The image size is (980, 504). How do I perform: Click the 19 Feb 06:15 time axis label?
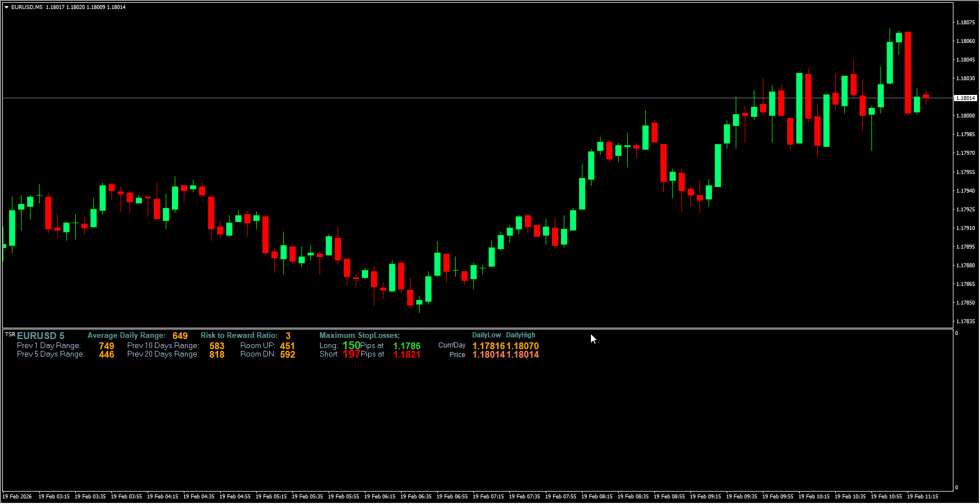tap(379, 497)
